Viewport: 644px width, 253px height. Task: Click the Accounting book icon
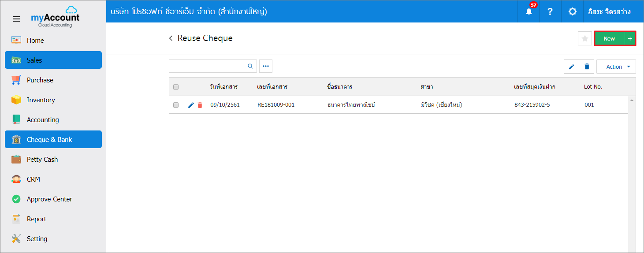pos(16,119)
